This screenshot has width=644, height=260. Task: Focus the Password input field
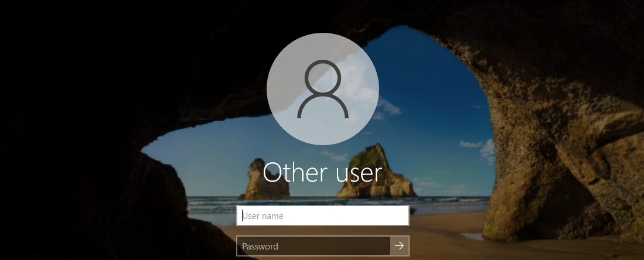pyautogui.click(x=314, y=246)
